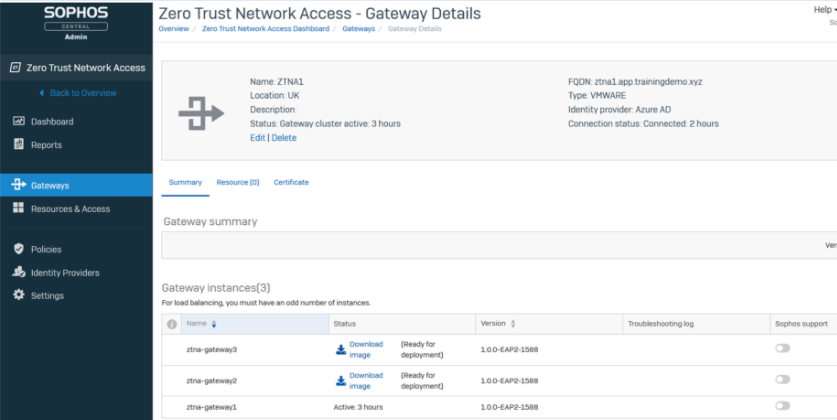837x420 pixels.
Task: Click Overview in the breadcrumb
Action: pos(173,29)
